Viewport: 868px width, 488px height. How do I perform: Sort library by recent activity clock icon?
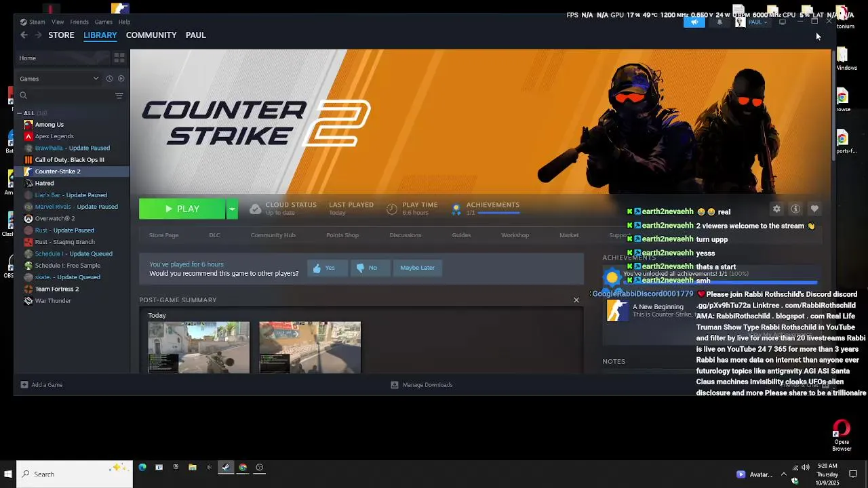coord(109,79)
